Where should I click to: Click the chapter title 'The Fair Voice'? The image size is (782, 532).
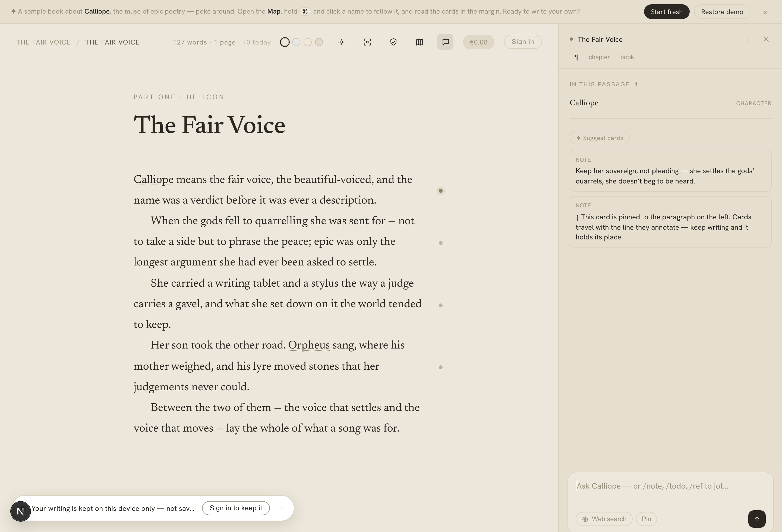click(209, 125)
